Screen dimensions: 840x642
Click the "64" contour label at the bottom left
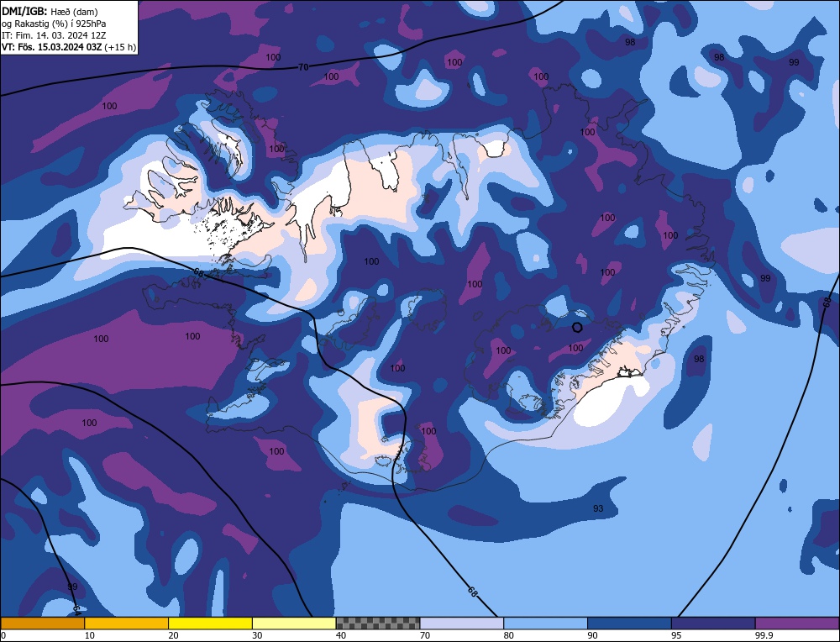coord(76,609)
